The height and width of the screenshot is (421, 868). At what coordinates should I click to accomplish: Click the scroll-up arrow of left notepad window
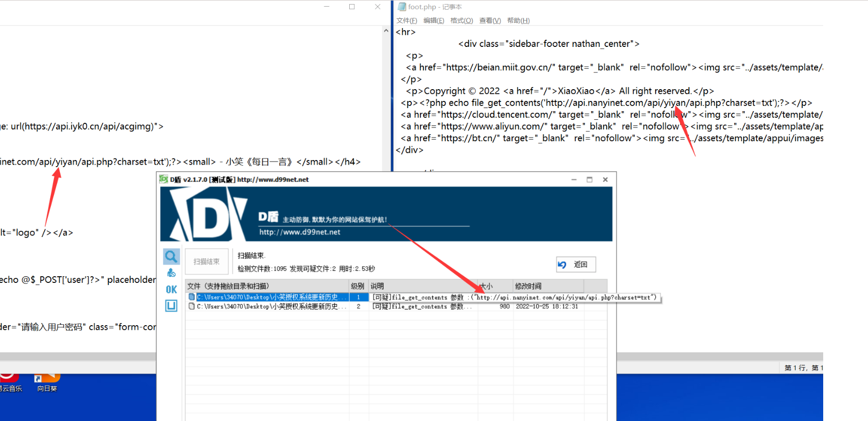point(386,31)
